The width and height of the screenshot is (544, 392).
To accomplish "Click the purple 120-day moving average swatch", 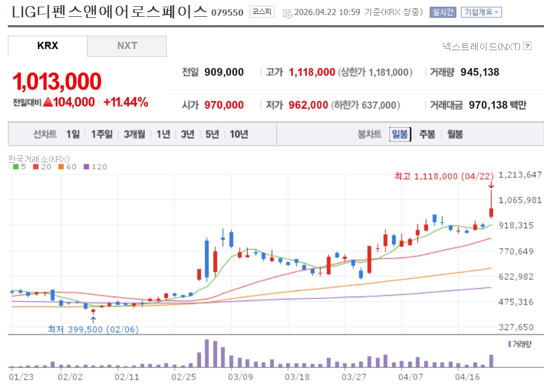I will 86,167.
